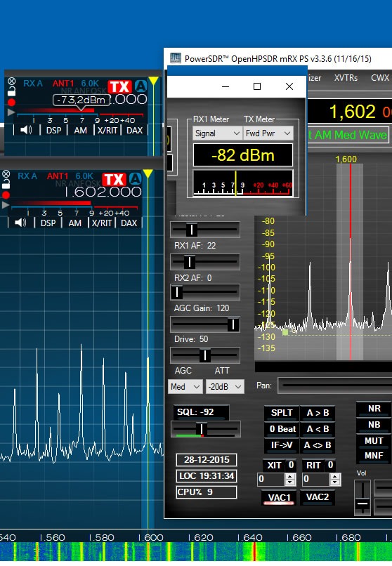Open DSP tab on the 1.602.000 slice flag
Image resolution: width=392 pixels, height=566 pixels.
[48, 223]
